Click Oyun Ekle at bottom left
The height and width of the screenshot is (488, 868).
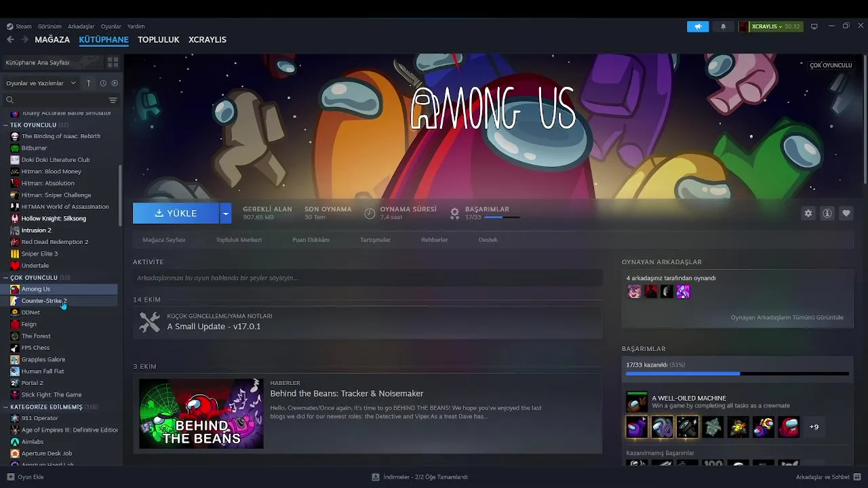(x=26, y=477)
